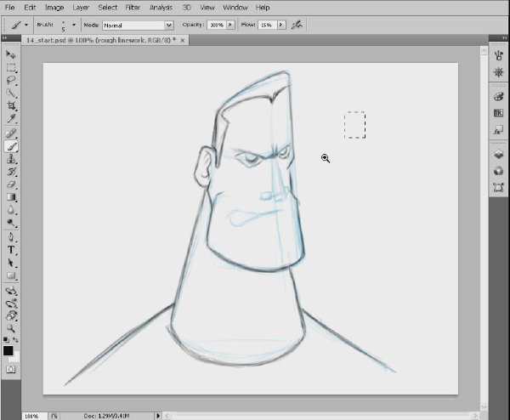Select the Path Selection tool
This screenshot has width=510, height=420.
pyautogui.click(x=11, y=263)
